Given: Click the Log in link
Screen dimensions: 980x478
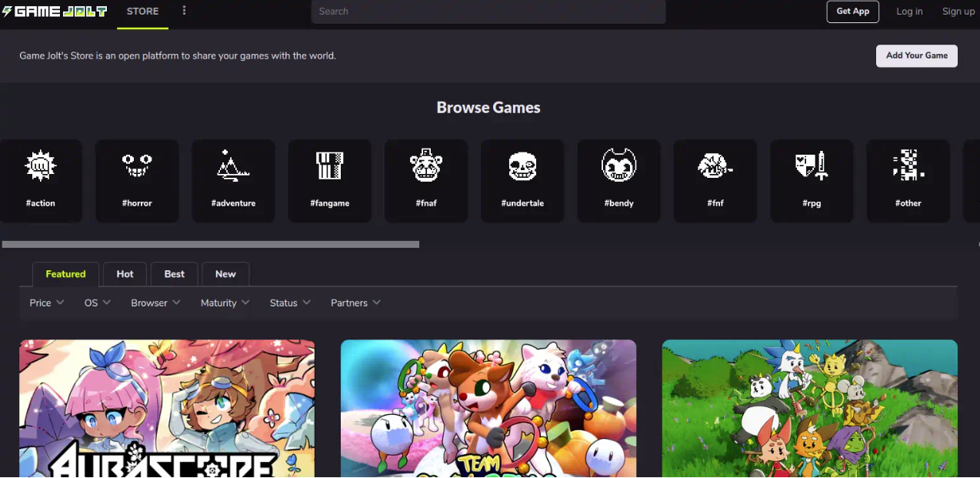Looking at the screenshot, I should click(909, 12).
